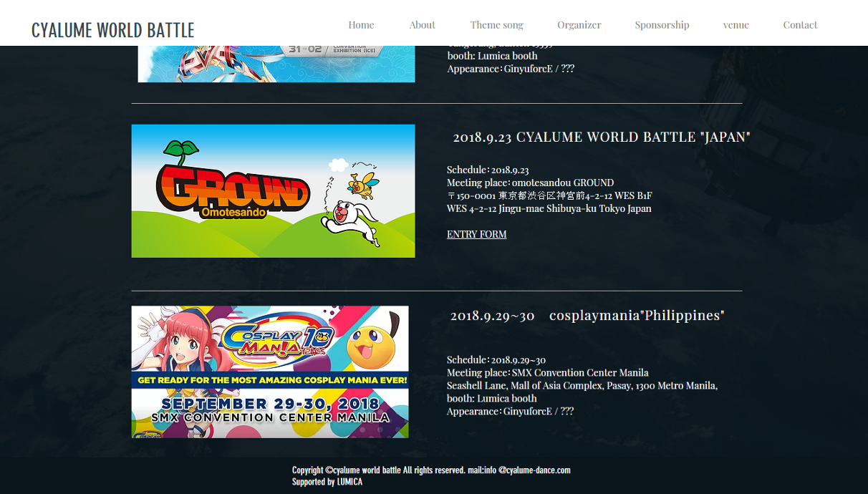
Task: Click the GROUND Omotesando logo graphic
Action: point(233,190)
